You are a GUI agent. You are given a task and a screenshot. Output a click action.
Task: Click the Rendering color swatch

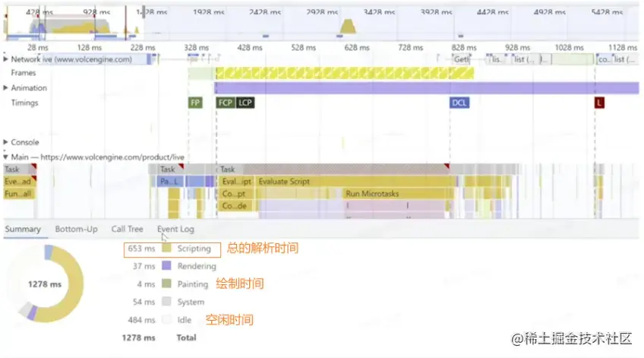166,265
